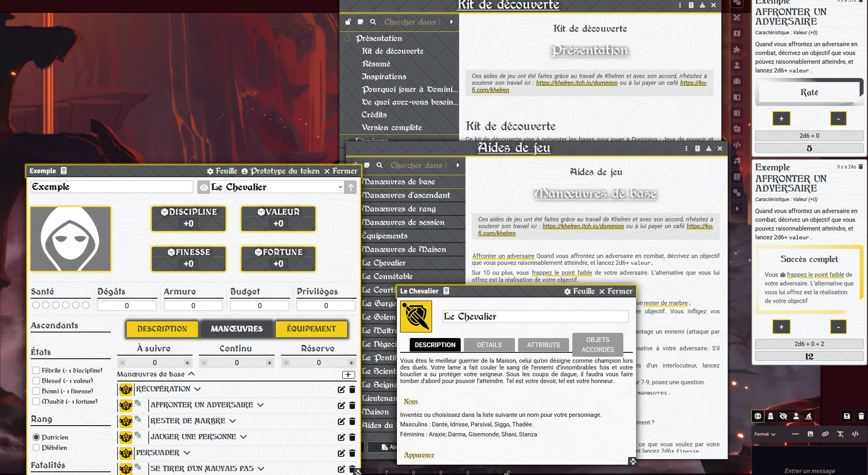Screen dimensions: 868x475
Task: Expand the Jauger une personne details
Action: point(244,437)
